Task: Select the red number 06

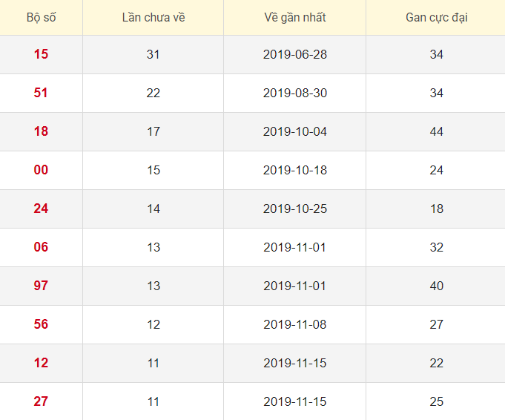Action: point(41,248)
